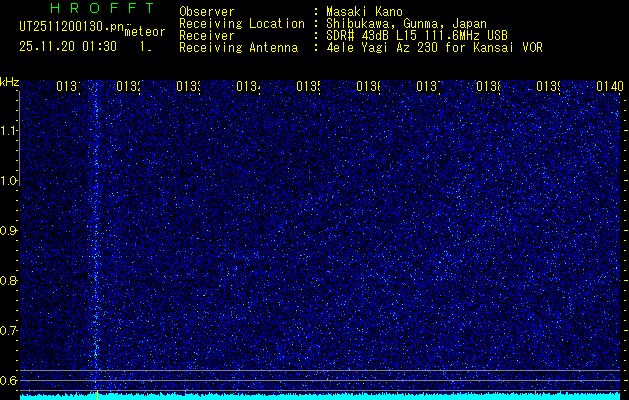Click the yellow tick marker on the cyan bar
Image resolution: width=629 pixels, height=400 pixels.
[x=97, y=395]
